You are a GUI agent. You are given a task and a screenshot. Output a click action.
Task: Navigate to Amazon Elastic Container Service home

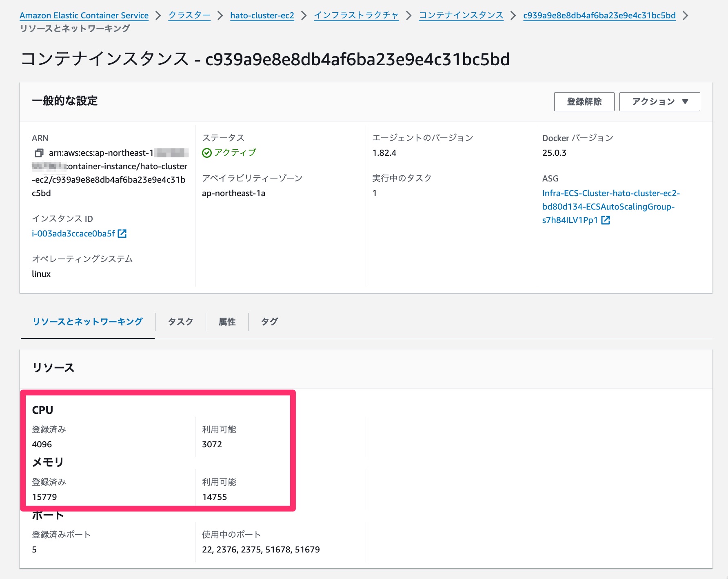(x=83, y=15)
